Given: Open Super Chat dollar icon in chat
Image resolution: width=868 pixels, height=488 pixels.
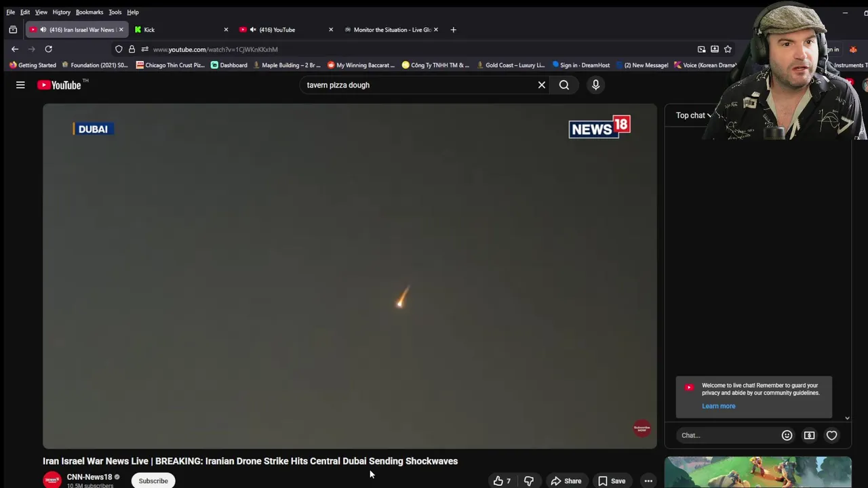Looking at the screenshot, I should tap(809, 435).
